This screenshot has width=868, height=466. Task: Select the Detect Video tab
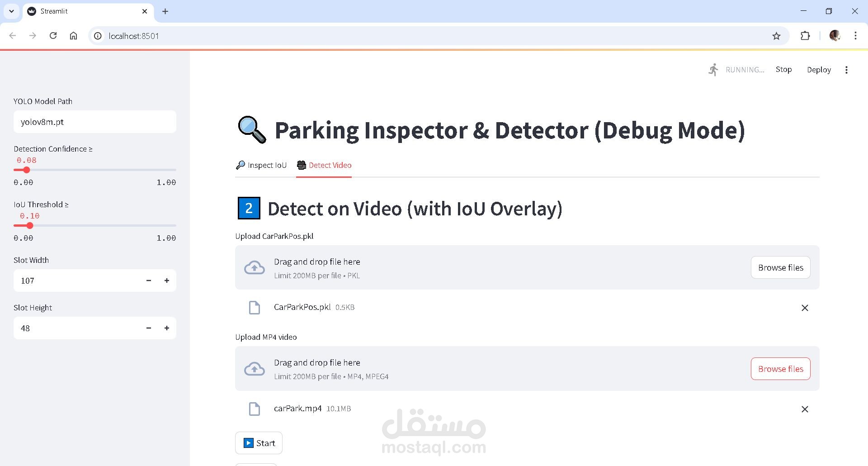[324, 165]
